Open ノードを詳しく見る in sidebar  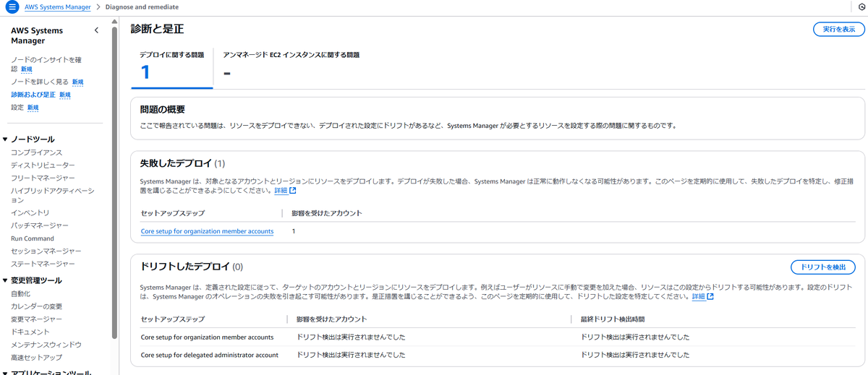point(40,82)
